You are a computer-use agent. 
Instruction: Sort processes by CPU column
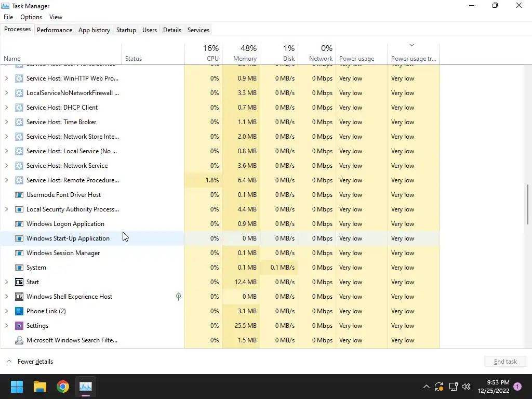click(203, 54)
